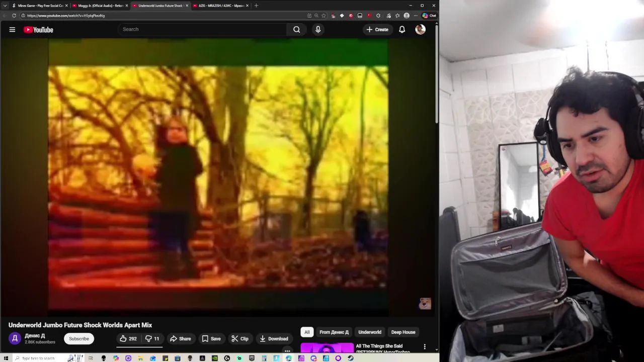Click the YouTube search magnifier button

coord(297,29)
